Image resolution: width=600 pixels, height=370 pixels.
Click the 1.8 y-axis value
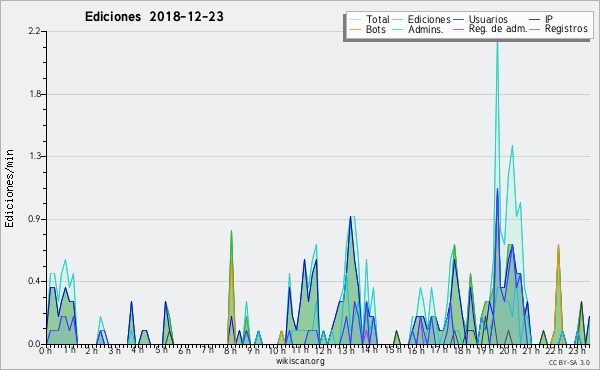click(x=35, y=94)
